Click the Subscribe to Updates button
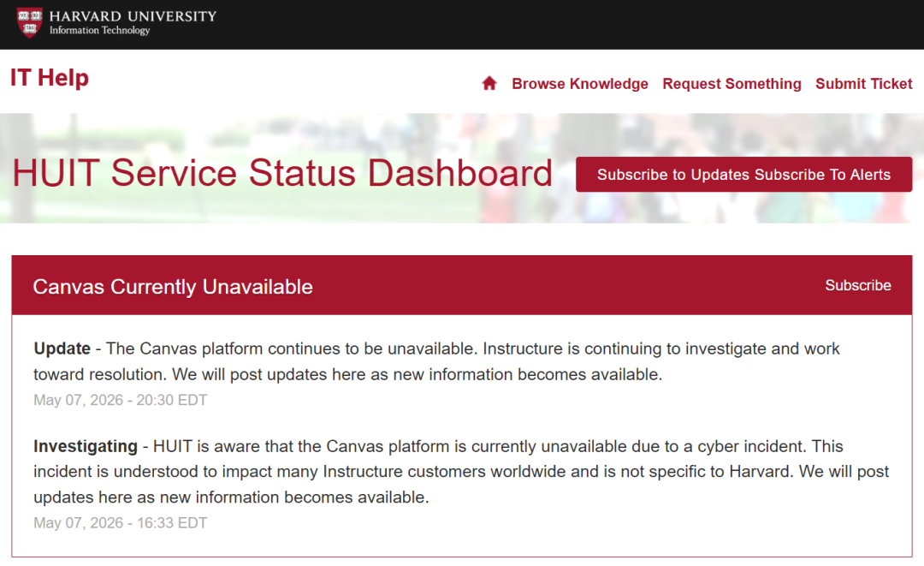Viewport: 924px width, 566px height. pyautogui.click(x=743, y=175)
